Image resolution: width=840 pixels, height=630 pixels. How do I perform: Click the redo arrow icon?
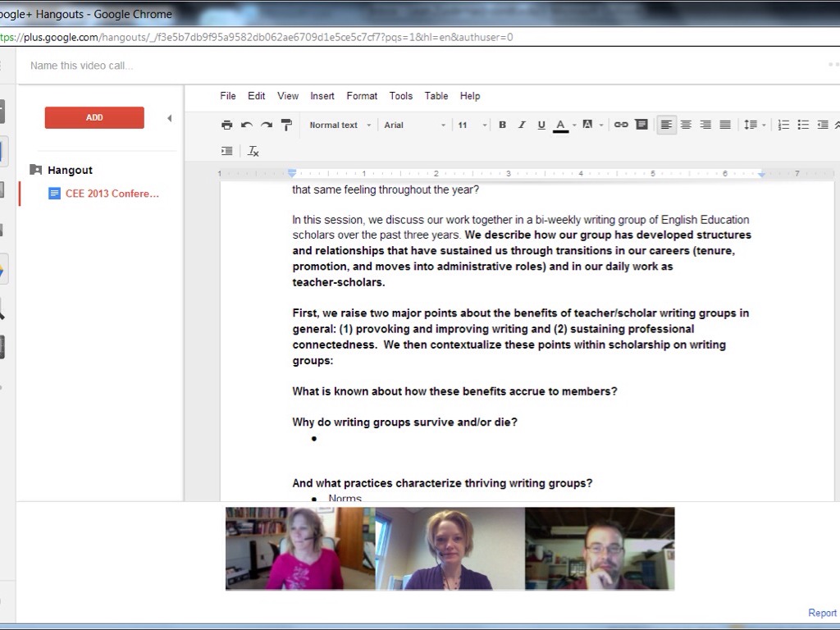[266, 125]
